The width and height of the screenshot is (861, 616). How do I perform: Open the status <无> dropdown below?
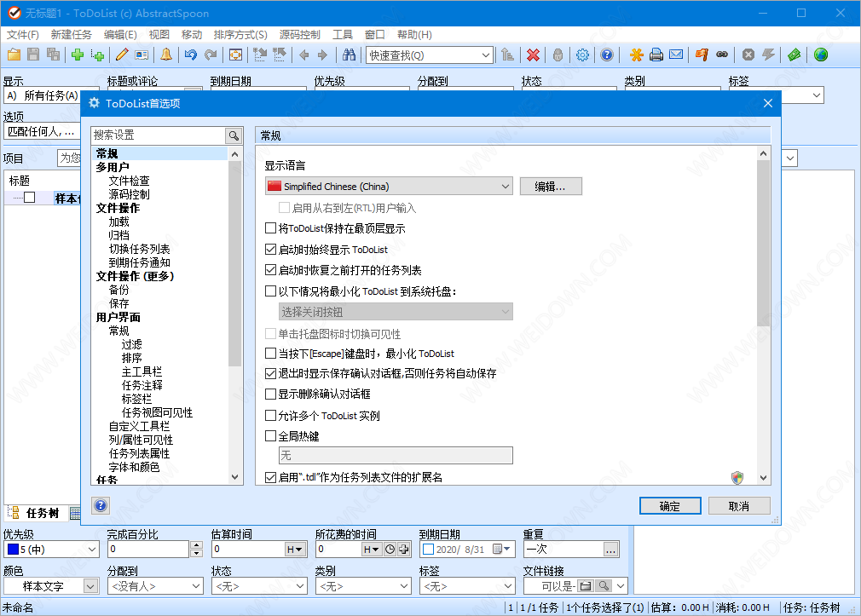259,586
